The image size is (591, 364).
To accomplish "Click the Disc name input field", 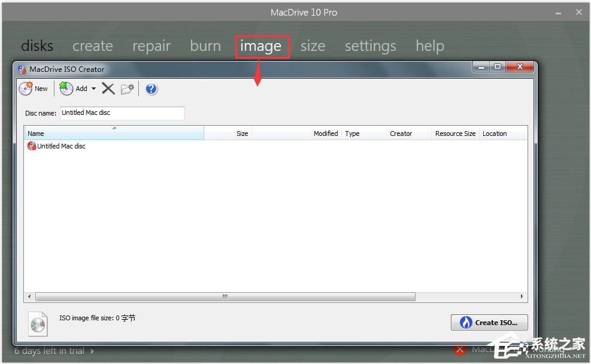I will click(x=122, y=113).
